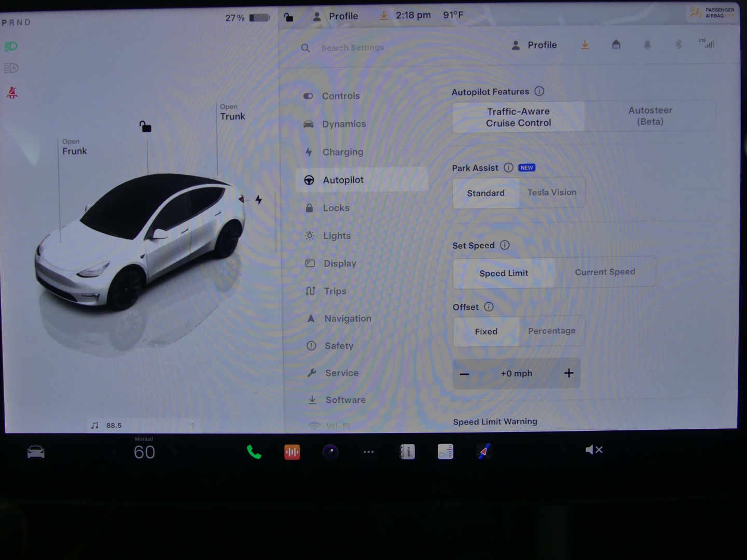
Task: Tap the charge port lightning bolt icon
Action: pyautogui.click(x=258, y=200)
